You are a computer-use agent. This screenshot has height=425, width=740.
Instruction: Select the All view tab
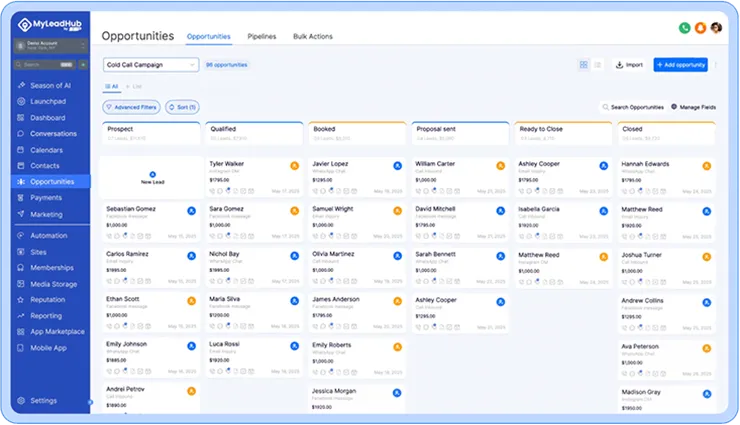click(x=112, y=86)
